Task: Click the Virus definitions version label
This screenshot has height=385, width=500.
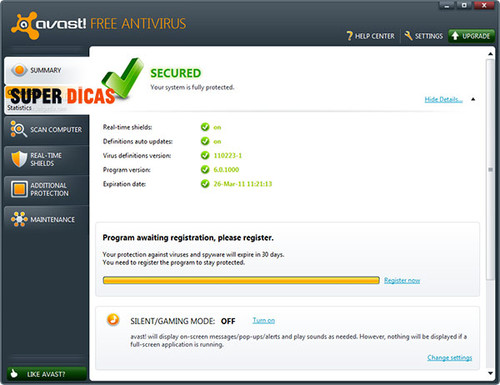Action: [x=137, y=155]
